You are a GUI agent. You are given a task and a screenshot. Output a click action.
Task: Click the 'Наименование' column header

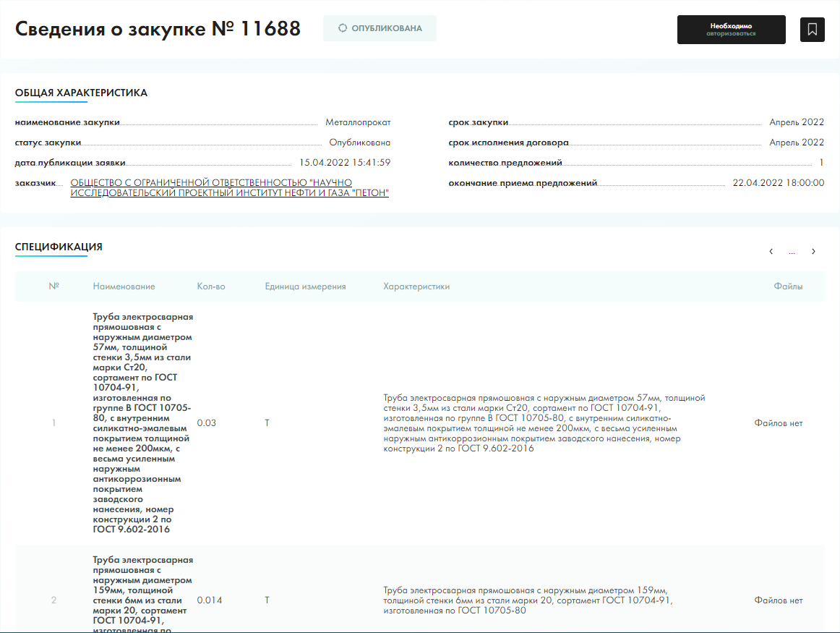[x=124, y=286]
